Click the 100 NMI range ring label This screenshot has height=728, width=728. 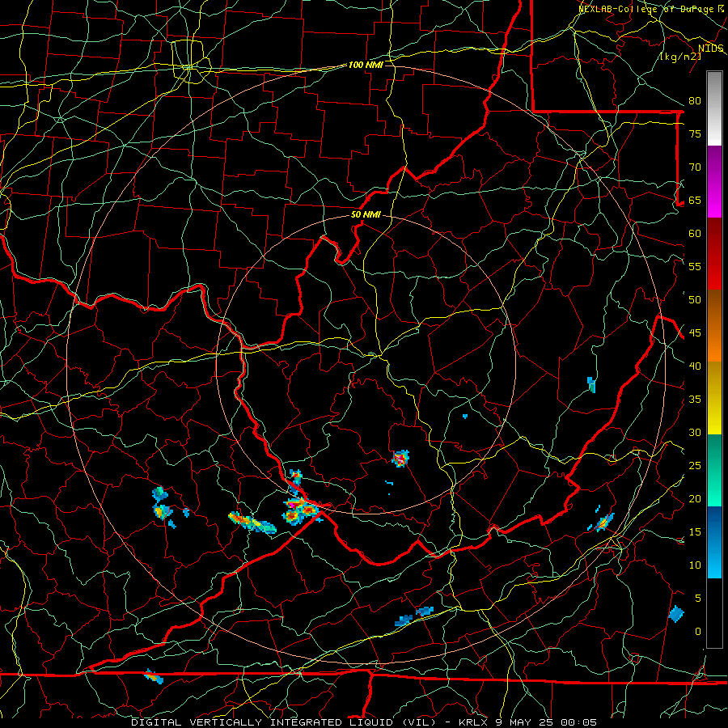point(366,65)
